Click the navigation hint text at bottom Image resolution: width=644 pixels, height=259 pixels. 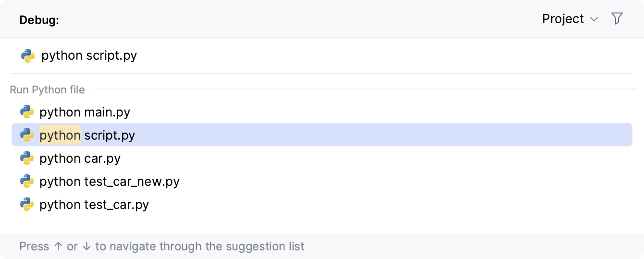(161, 246)
